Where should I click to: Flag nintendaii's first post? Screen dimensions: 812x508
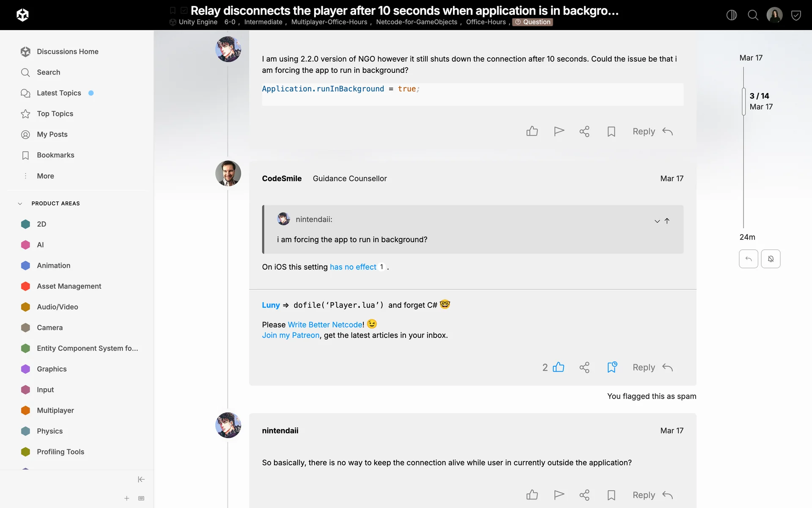point(559,131)
